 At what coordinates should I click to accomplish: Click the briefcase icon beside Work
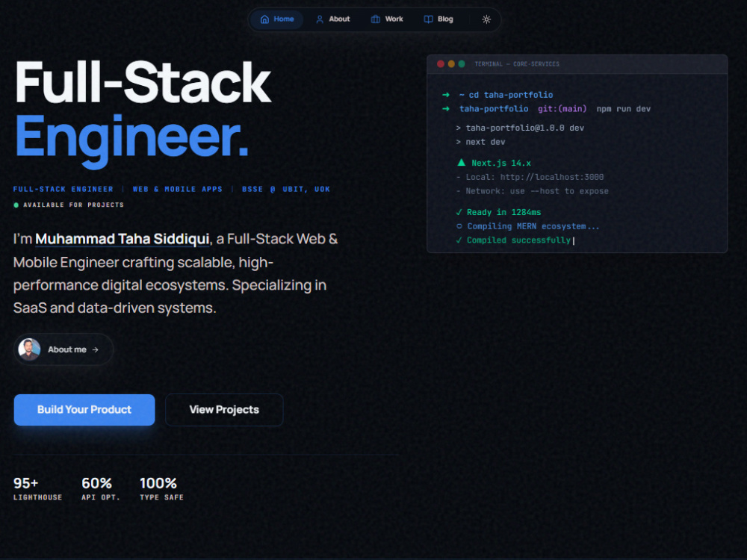coord(376,19)
